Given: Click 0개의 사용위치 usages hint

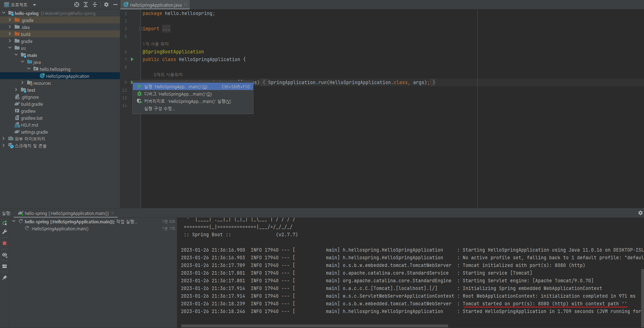Looking at the screenshot, I should tap(168, 75).
